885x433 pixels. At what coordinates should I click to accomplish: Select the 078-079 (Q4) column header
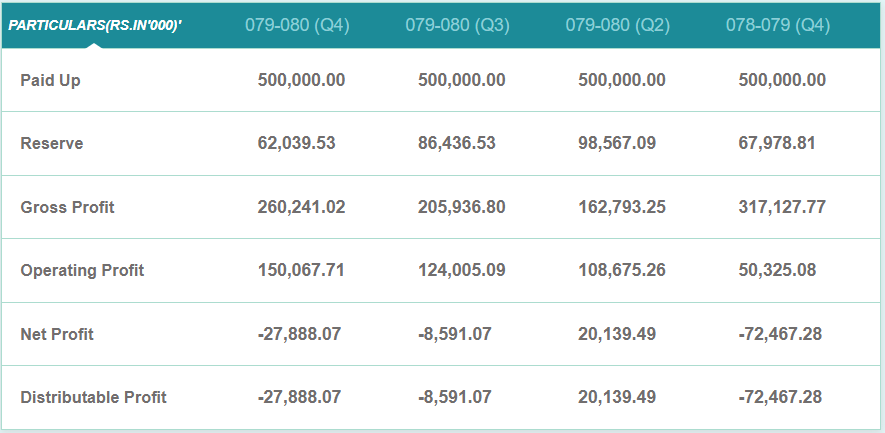pos(778,25)
